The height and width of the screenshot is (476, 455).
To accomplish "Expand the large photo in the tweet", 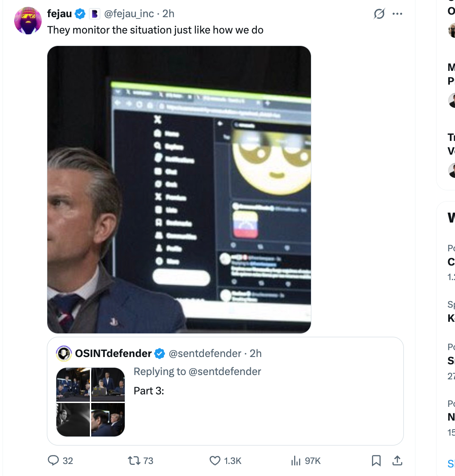I will (x=179, y=189).
